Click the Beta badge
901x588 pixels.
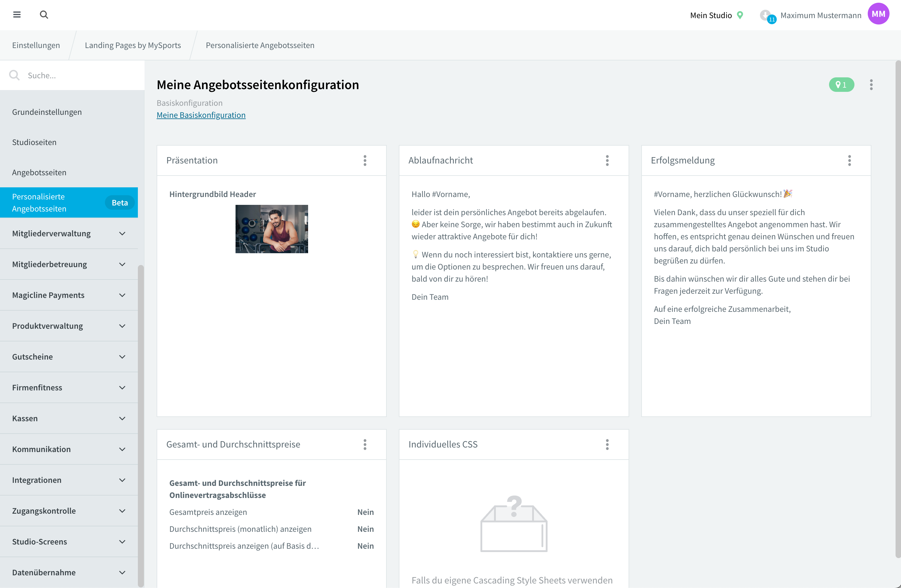click(120, 203)
